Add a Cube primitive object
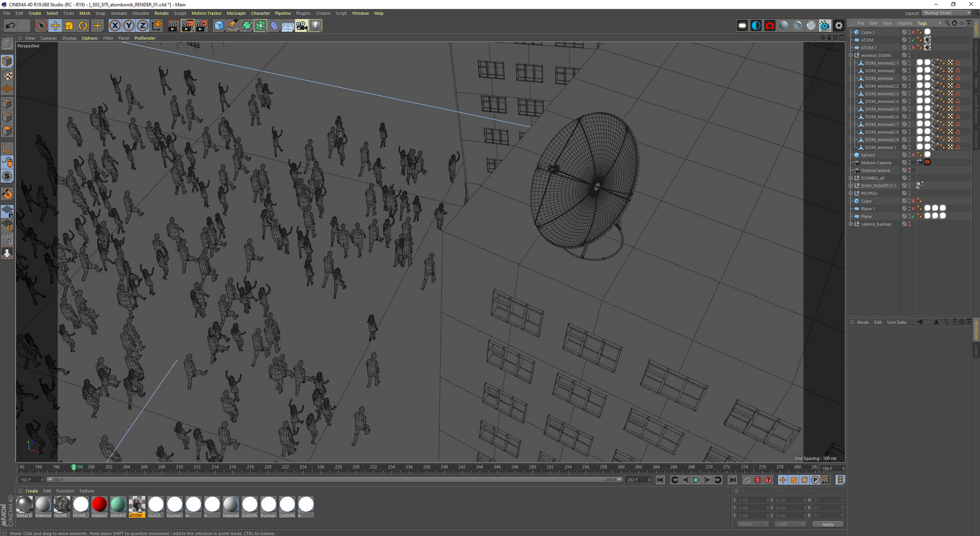This screenshot has height=536, width=980. click(x=218, y=25)
